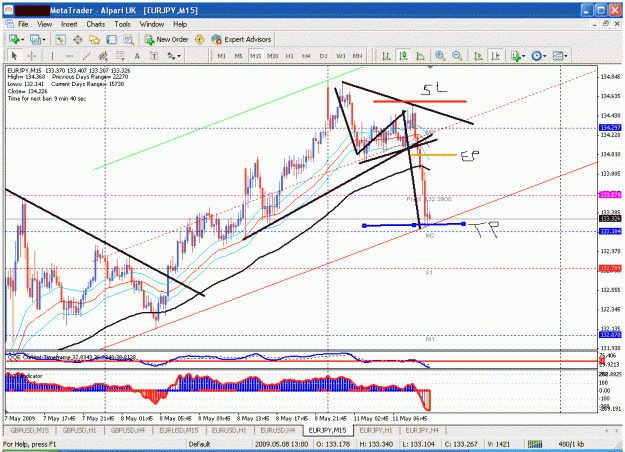This screenshot has height=452, width=625.
Task: Open the Strategy Tester icon
Action: click(128, 39)
